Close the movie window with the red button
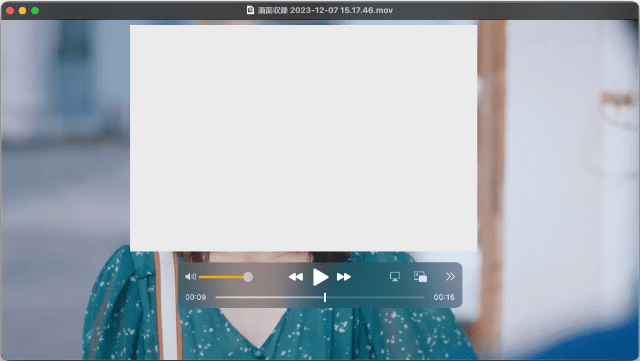 click(10, 11)
